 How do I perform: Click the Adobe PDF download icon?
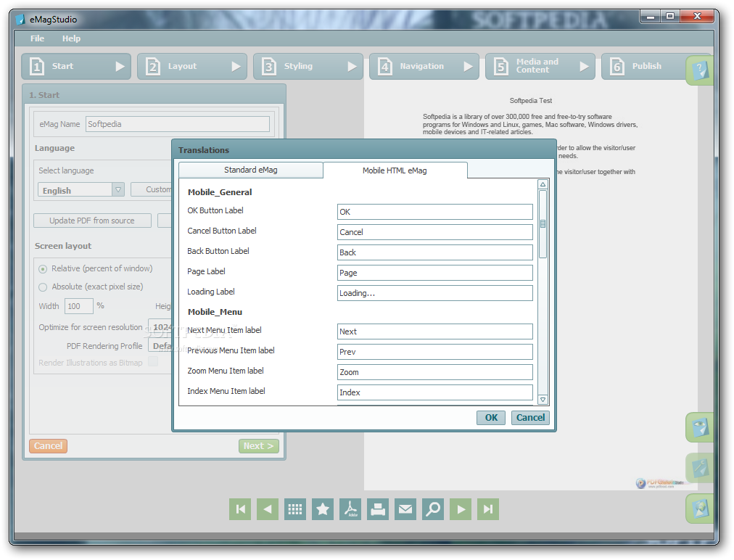click(x=350, y=509)
